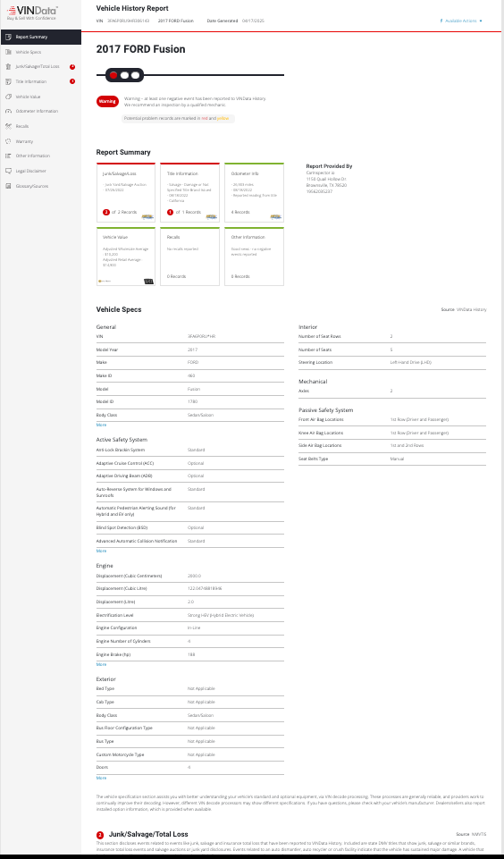
Task: Open Other Information sidebar section
Action: coord(40,156)
